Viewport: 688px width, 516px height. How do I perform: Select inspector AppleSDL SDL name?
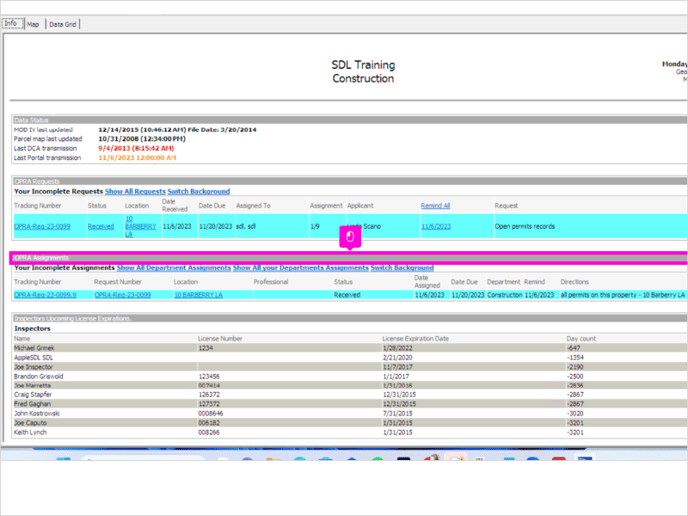pyautogui.click(x=33, y=358)
